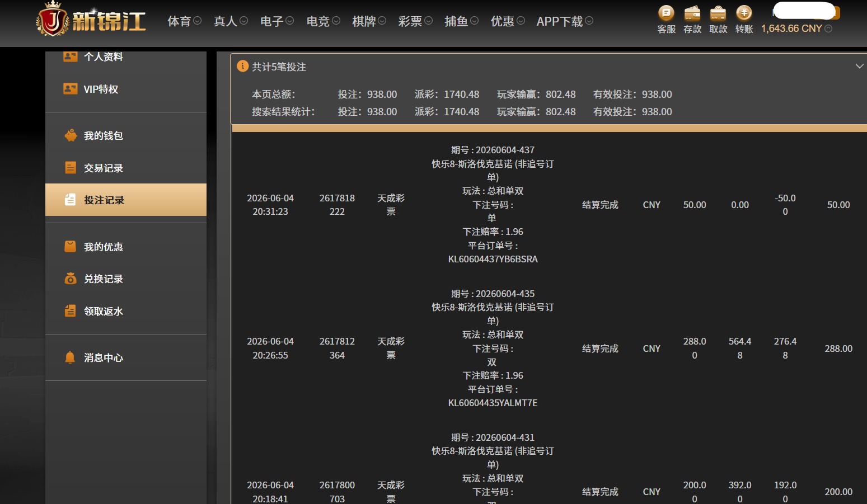Open the 存款 deposit icon
The width and height of the screenshot is (867, 504).
pos(692,12)
